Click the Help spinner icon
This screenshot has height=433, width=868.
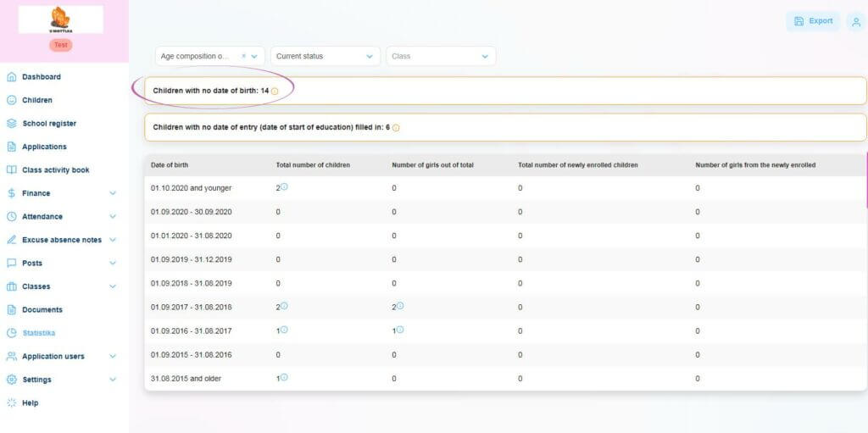click(x=11, y=402)
